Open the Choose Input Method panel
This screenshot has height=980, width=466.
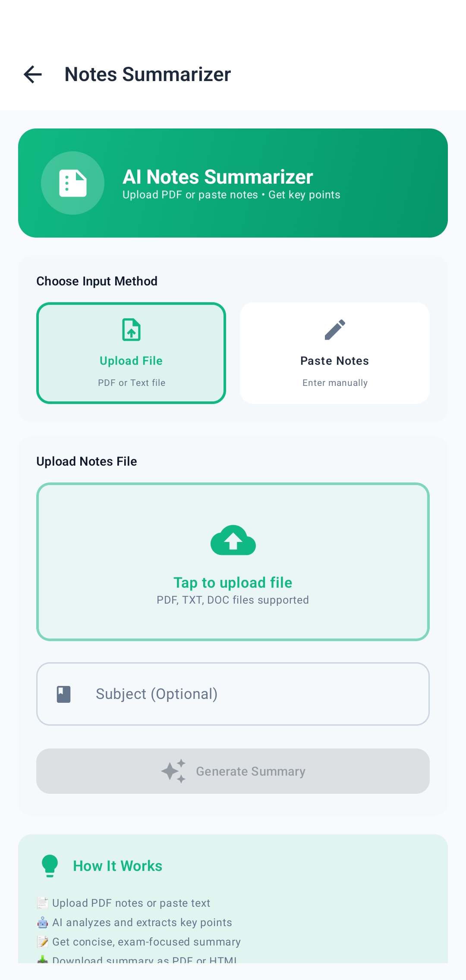[x=97, y=281]
